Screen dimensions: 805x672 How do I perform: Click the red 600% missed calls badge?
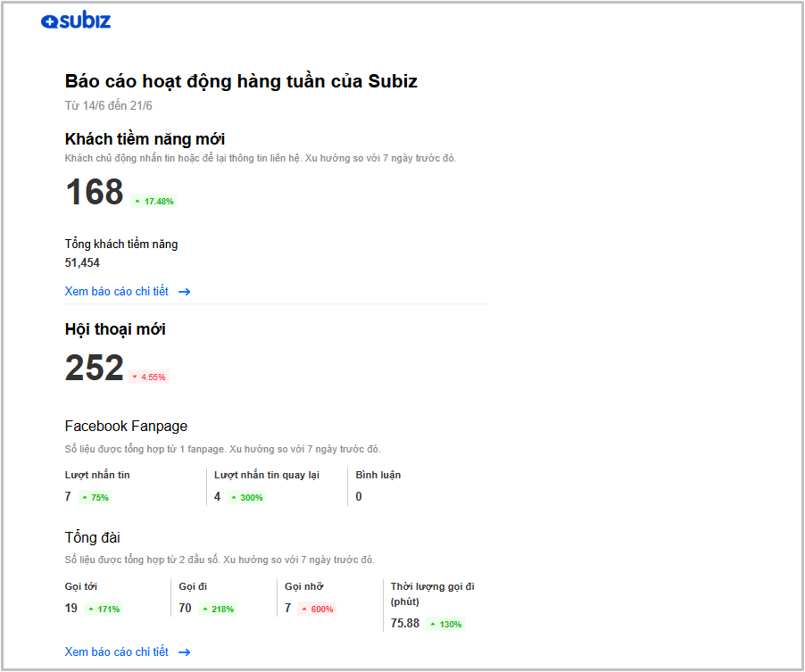[x=317, y=610]
